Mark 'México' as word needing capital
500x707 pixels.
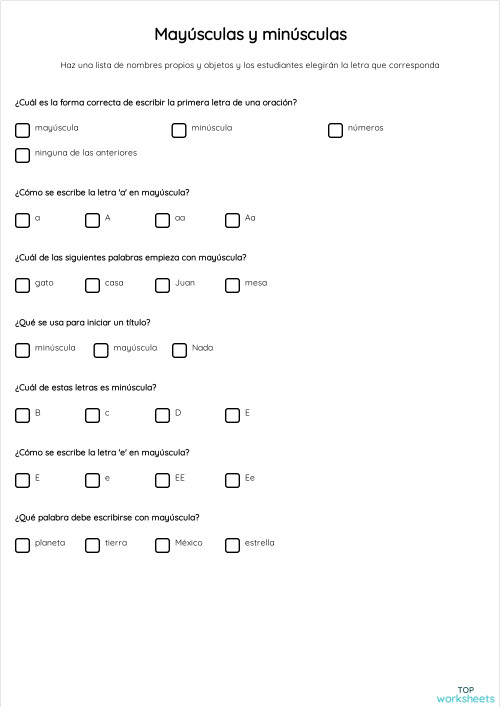[162, 545]
